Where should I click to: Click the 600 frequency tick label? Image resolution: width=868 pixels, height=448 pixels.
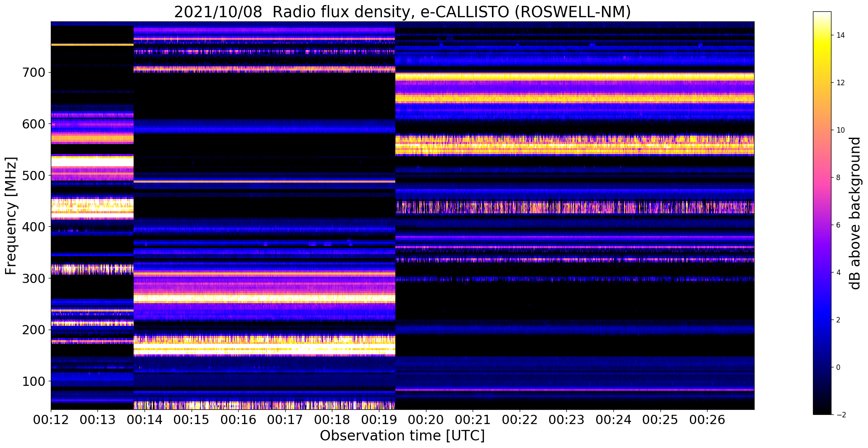point(33,124)
